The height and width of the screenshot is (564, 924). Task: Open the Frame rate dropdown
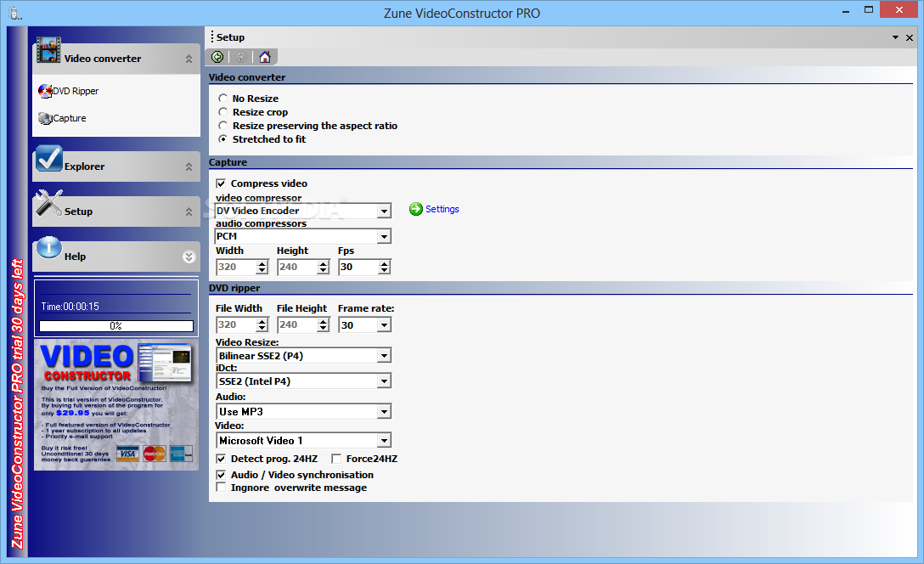pos(384,324)
